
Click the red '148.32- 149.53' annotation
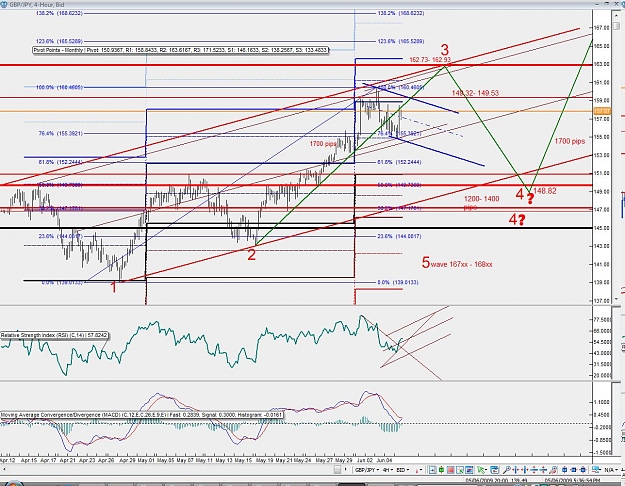(475, 93)
